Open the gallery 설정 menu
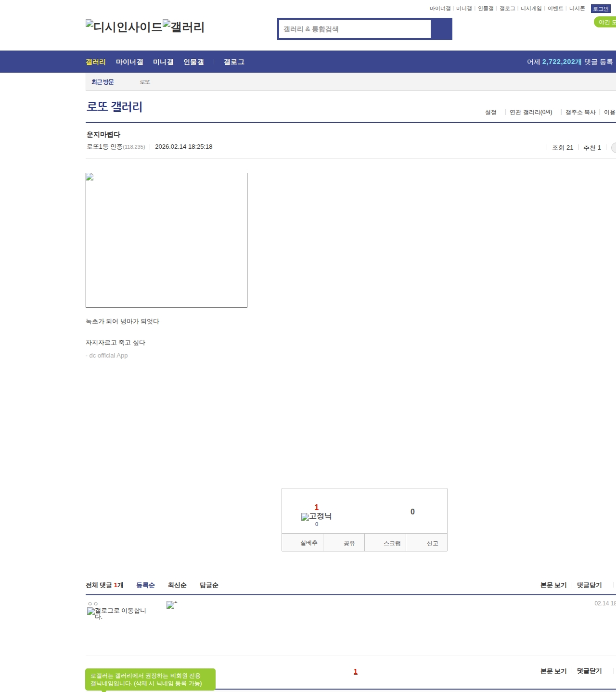616x692 pixels. point(491,112)
